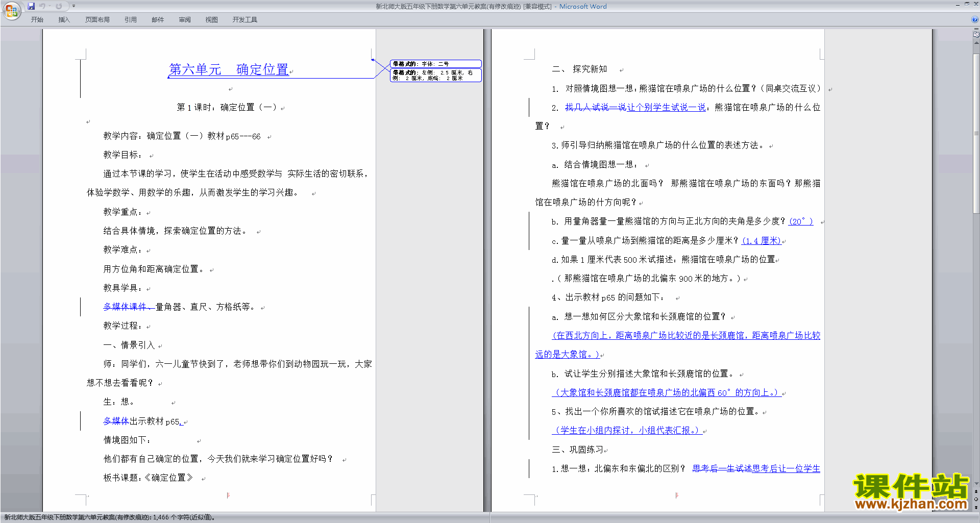Click the line d.如果 1 厘米代表 500 米试描述

click(x=664, y=260)
